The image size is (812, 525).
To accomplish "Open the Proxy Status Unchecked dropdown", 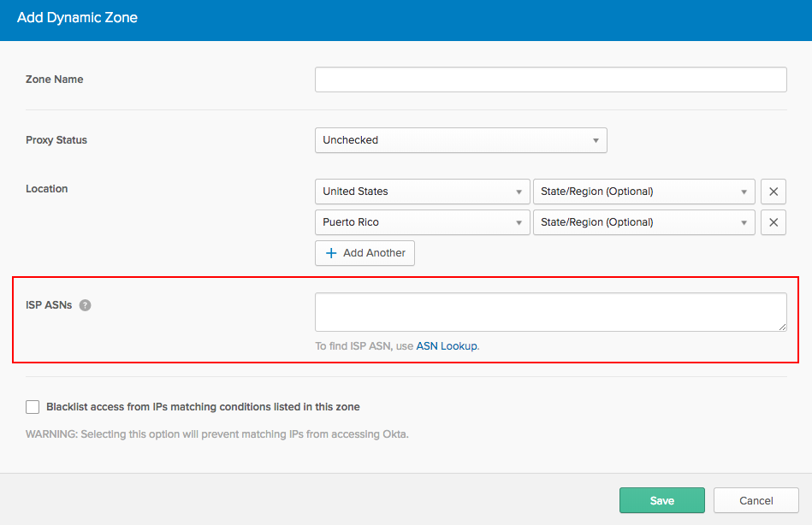I will point(461,140).
